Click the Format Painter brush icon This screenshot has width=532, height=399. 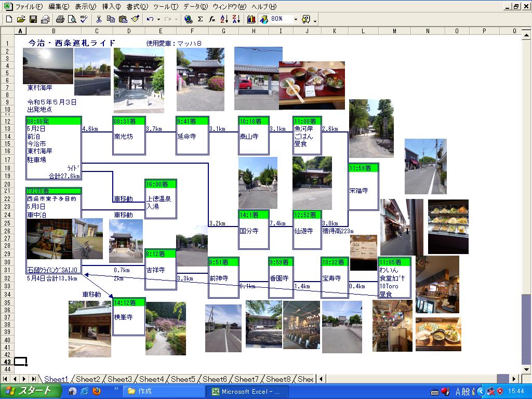(135, 19)
